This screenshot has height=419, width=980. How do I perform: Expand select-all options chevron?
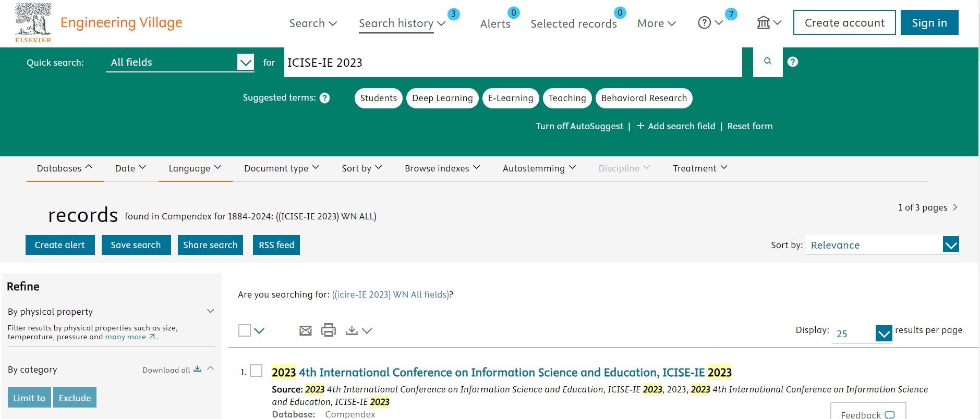click(259, 330)
